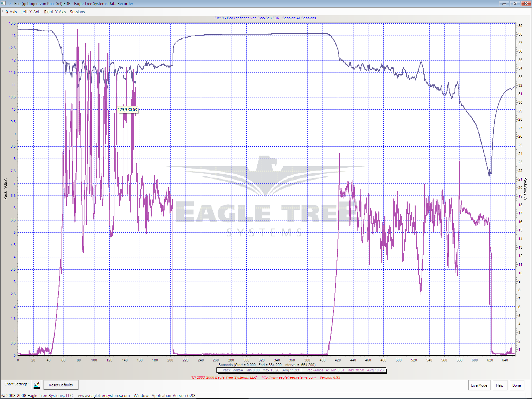Click the Done button
The height and width of the screenshot is (399, 532).
point(517,385)
